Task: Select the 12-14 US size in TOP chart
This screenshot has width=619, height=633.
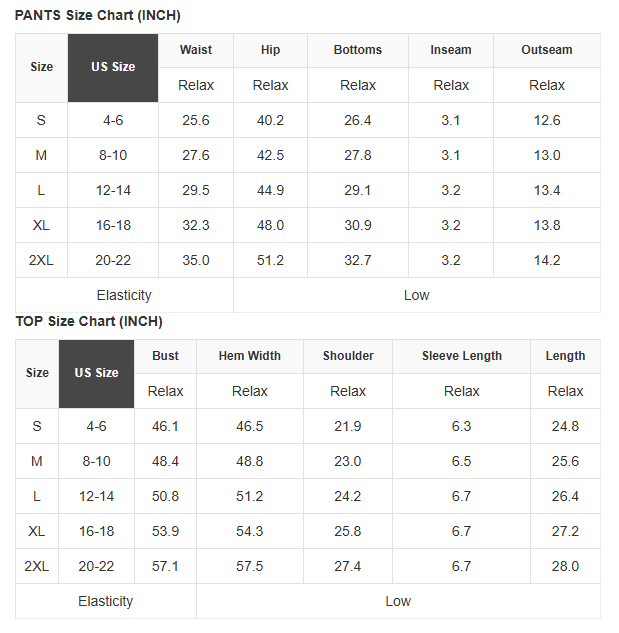Action: pyautogui.click(x=96, y=497)
